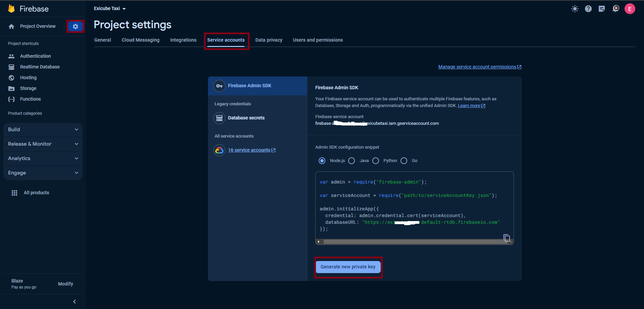The height and width of the screenshot is (309, 644).
Task: Click the notifications bell icon
Action: [615, 9]
